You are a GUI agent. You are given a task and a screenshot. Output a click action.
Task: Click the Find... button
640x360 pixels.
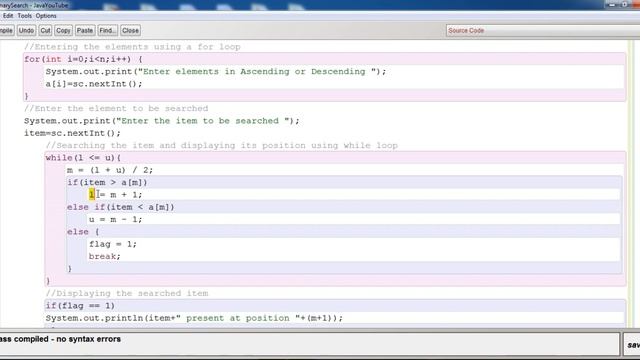click(x=107, y=31)
